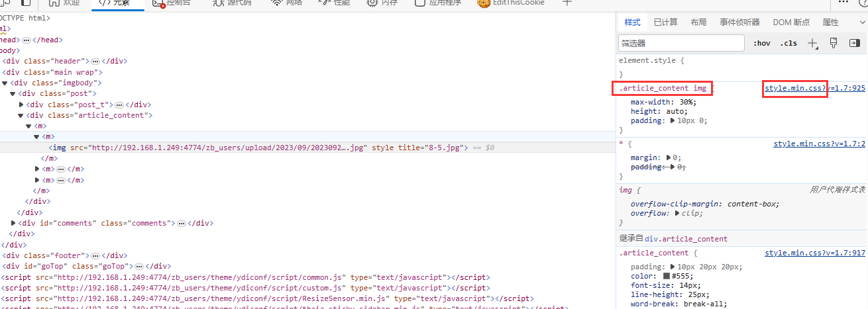Expand ellipsis in div id comments
868x309 pixels.
point(181,223)
